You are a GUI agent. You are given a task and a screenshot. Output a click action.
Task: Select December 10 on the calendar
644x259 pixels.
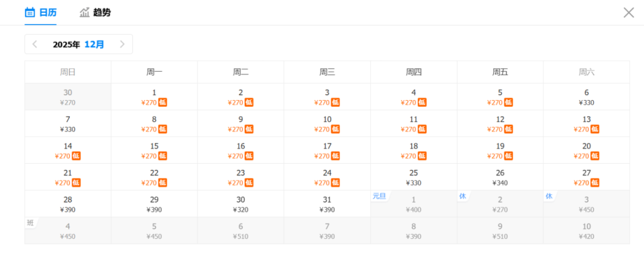point(327,123)
